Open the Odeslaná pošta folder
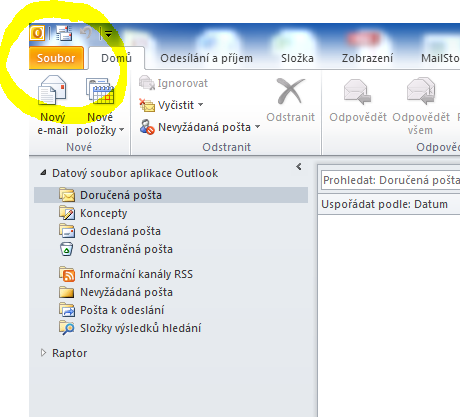This screenshot has width=460, height=417. point(120,231)
